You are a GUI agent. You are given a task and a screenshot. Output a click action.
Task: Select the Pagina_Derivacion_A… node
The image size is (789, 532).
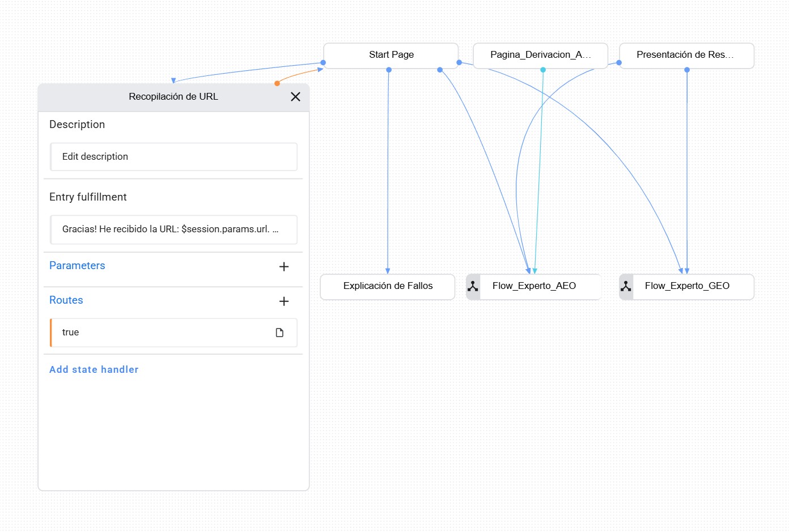tap(540, 55)
